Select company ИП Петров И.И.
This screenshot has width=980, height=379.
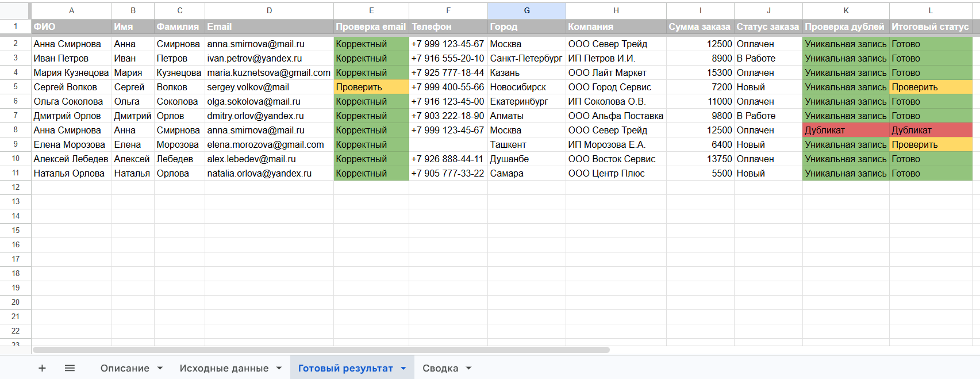coord(616,58)
